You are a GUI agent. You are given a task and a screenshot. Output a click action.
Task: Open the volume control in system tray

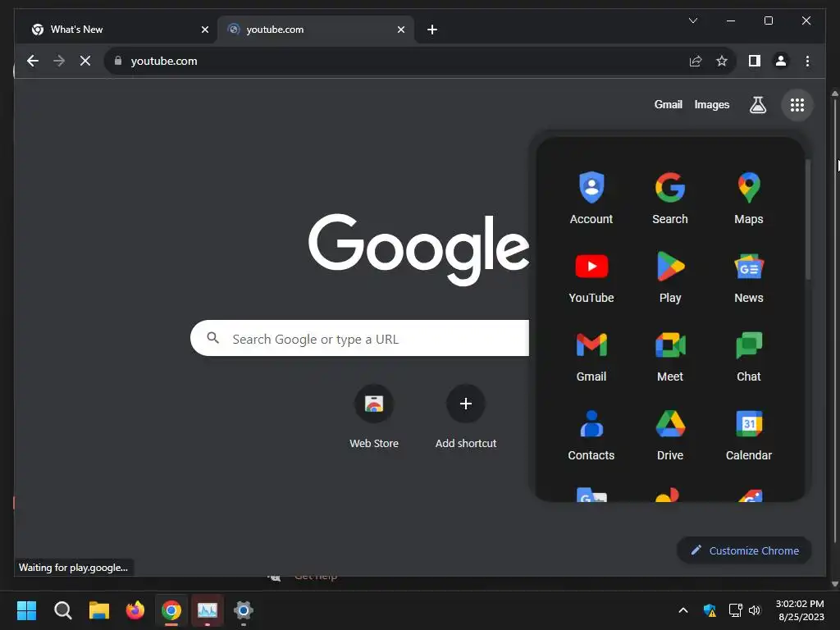(x=755, y=610)
